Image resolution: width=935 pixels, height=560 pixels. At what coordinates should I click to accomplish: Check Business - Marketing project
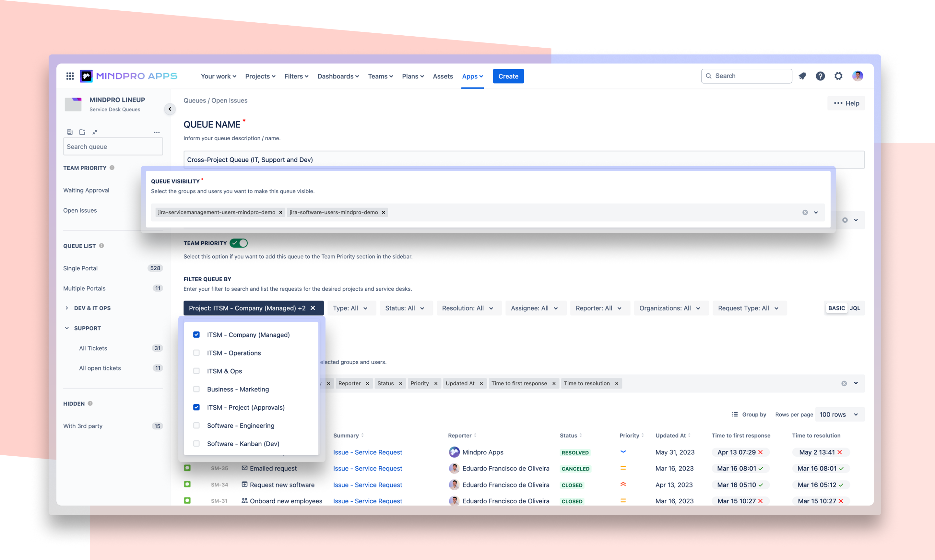196,389
